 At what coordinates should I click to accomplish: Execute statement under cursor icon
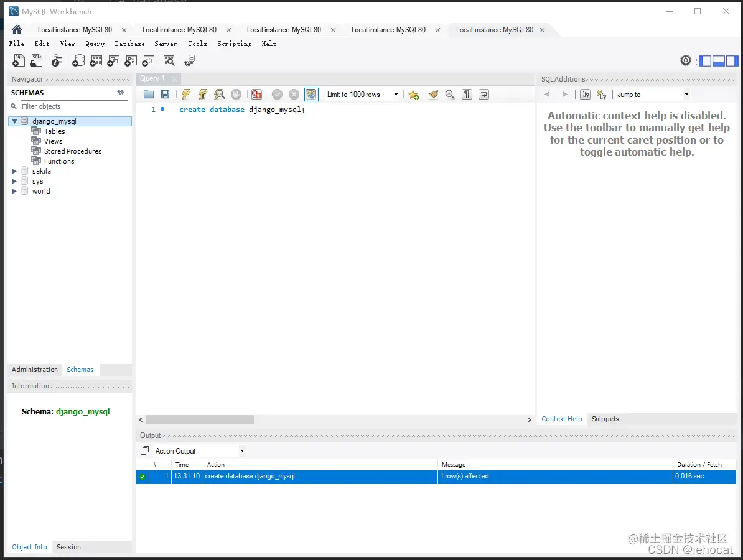203,95
